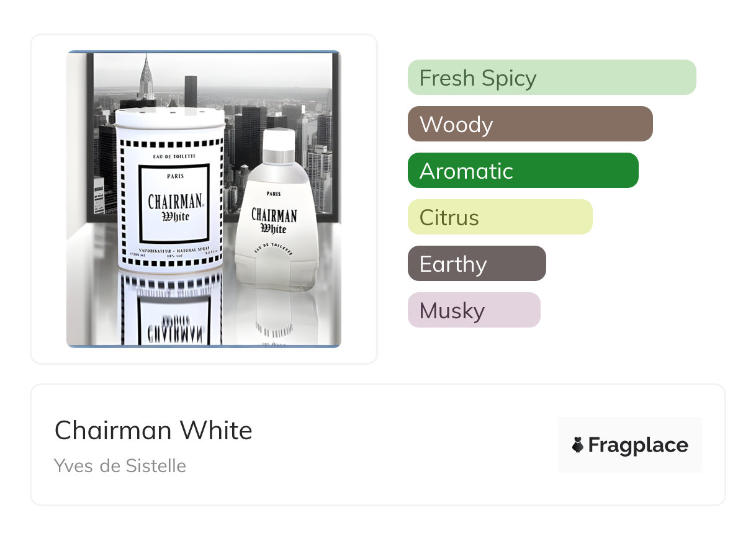756x536 pixels.
Task: Click the Chairman White fragrance title
Action: click(153, 430)
